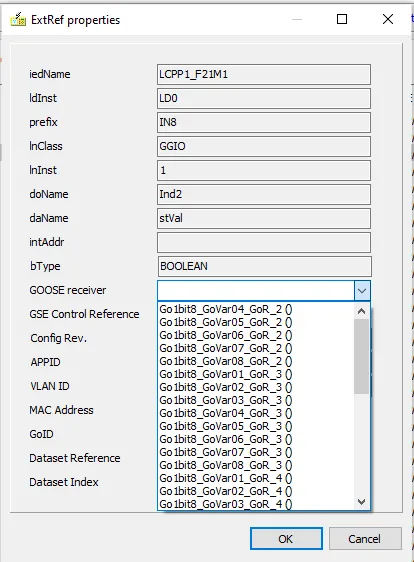Open the GOOSE receiver dropdown arrow
414x562 pixels.
pos(362,290)
